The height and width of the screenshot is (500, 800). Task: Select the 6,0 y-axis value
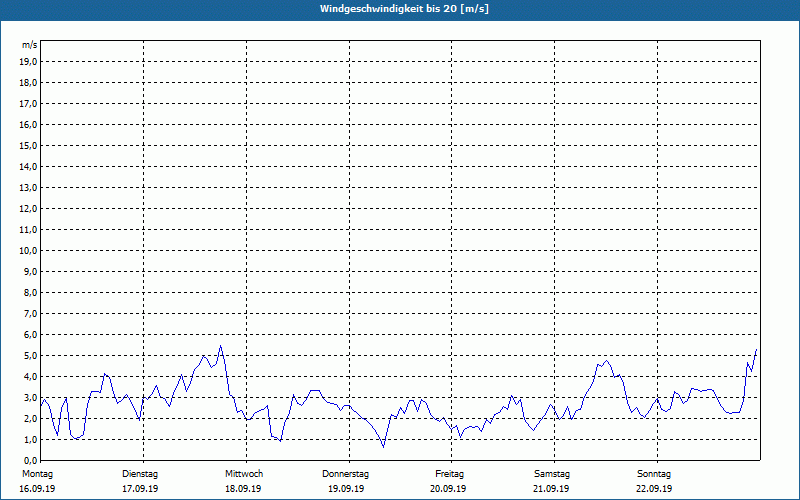click(30, 335)
